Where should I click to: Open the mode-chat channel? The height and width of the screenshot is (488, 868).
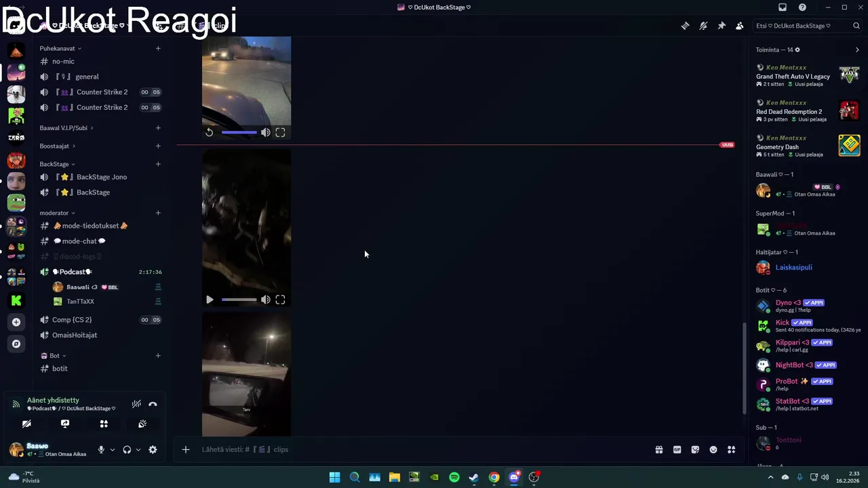(x=100, y=241)
